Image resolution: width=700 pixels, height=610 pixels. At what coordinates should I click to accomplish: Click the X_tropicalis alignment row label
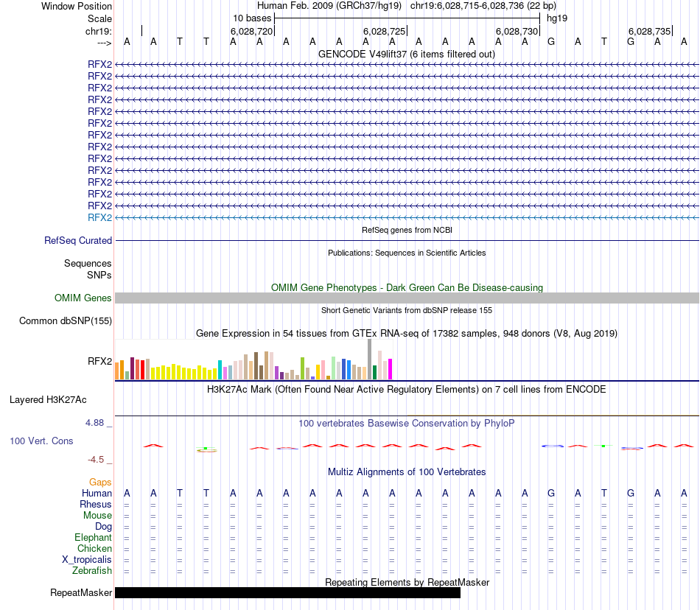(87, 560)
